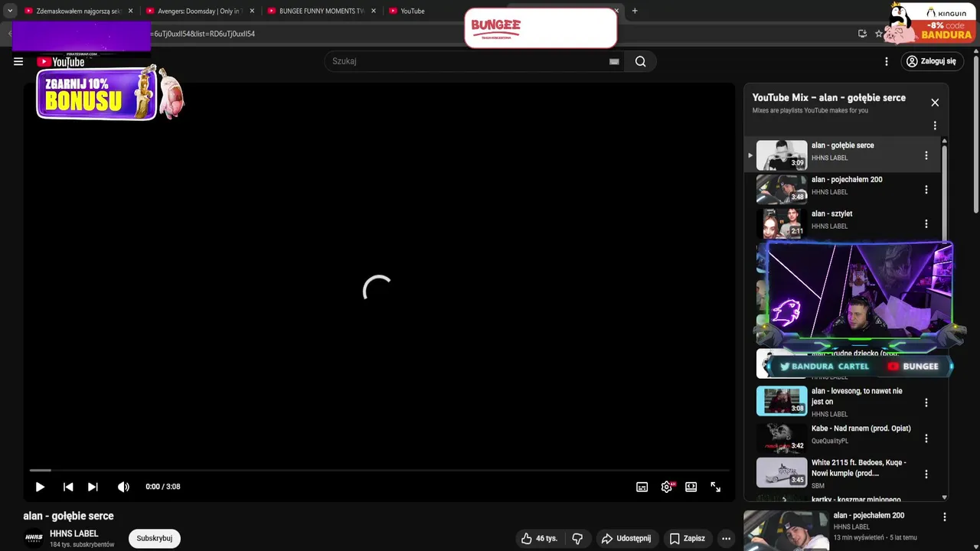Close the Avengers: Doomsday tab
980x551 pixels.
(252, 11)
